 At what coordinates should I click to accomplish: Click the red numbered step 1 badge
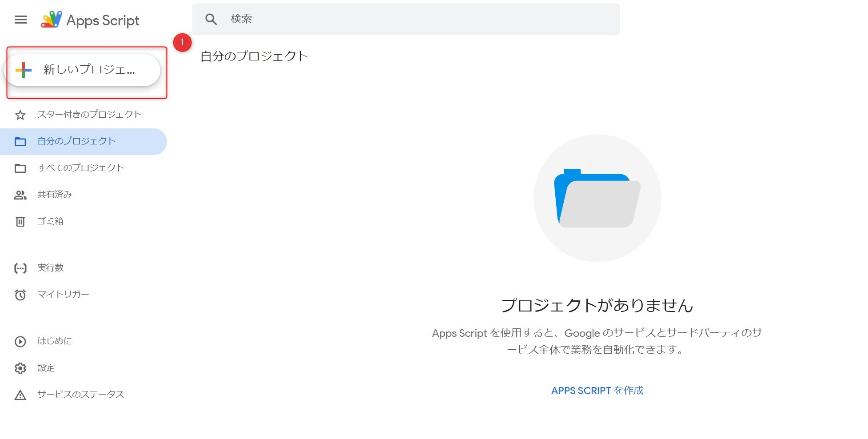pyautogui.click(x=182, y=43)
